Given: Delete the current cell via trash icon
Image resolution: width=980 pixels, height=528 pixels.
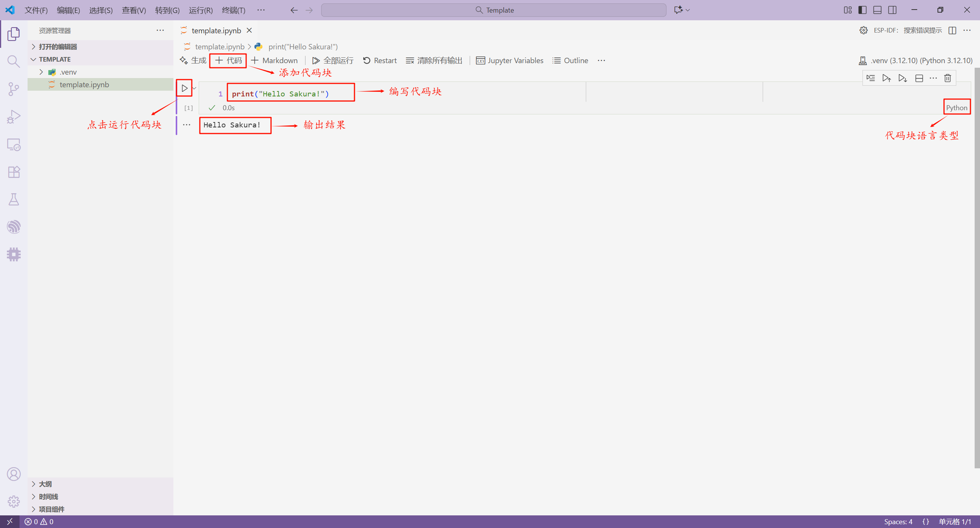Looking at the screenshot, I should (948, 78).
